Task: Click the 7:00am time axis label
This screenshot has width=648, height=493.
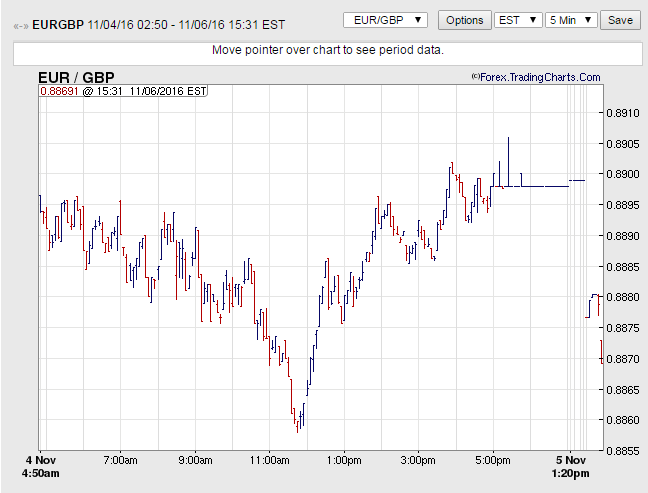Action: coord(120,460)
